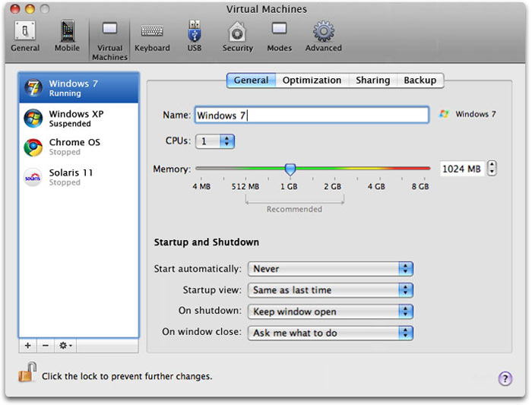
Task: Open the Security preferences pane
Action: point(237,36)
